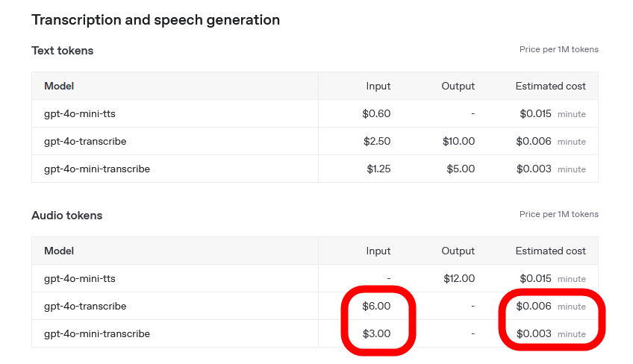Image resolution: width=633 pixels, height=364 pixels.
Task: Click "Price per 1M tokens" above Text tokens table
Action: pyautogui.click(x=558, y=50)
